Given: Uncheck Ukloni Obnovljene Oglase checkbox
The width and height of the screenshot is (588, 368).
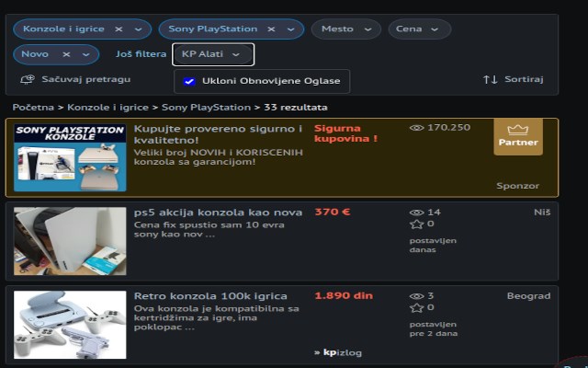Looking at the screenshot, I should coord(189,81).
